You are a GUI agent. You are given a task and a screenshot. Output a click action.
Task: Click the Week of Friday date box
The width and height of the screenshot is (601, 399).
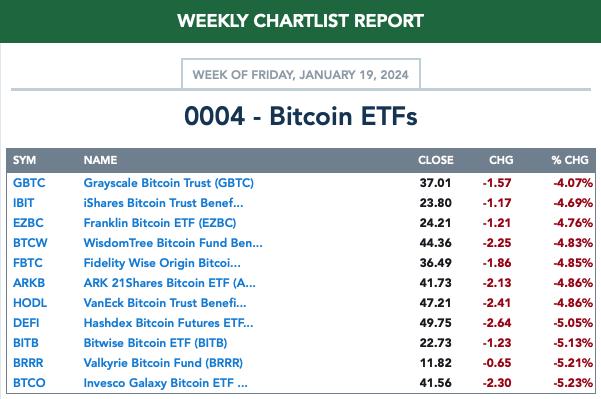click(x=301, y=74)
